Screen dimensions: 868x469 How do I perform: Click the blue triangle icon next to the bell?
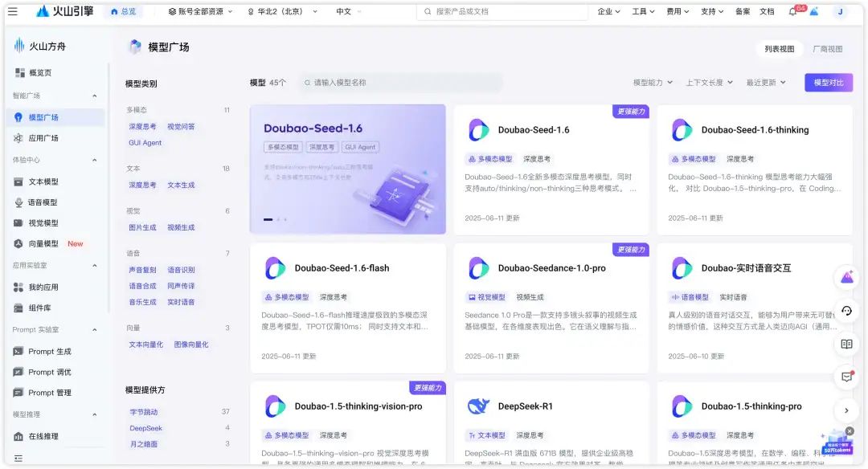pyautogui.click(x=813, y=11)
